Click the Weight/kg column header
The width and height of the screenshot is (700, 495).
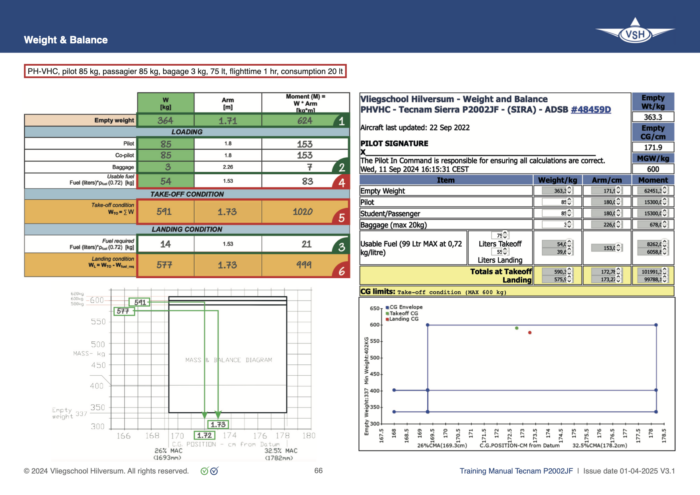click(x=557, y=180)
